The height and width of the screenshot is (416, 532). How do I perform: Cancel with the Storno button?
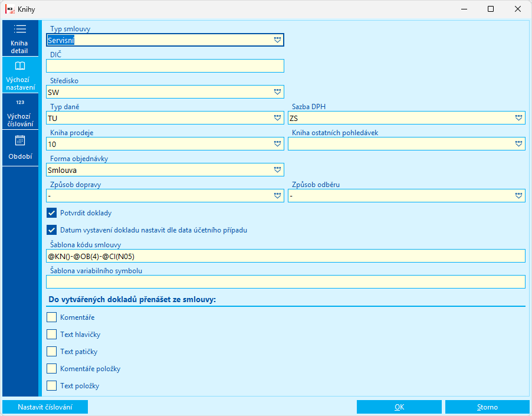(x=487, y=407)
